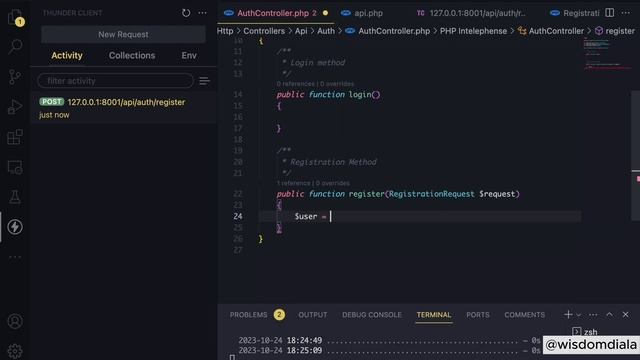Click the Auth breadcrumb segment
640x360 pixels.
(x=326, y=31)
